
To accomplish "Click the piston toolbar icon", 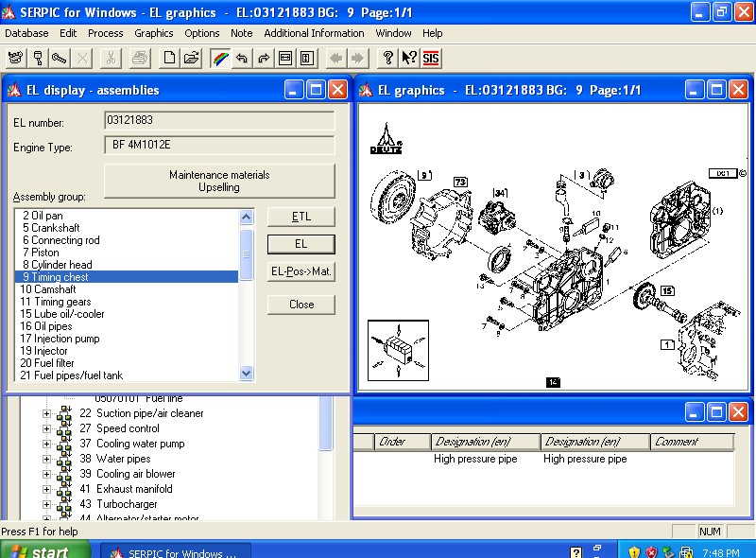I will tap(38, 59).
